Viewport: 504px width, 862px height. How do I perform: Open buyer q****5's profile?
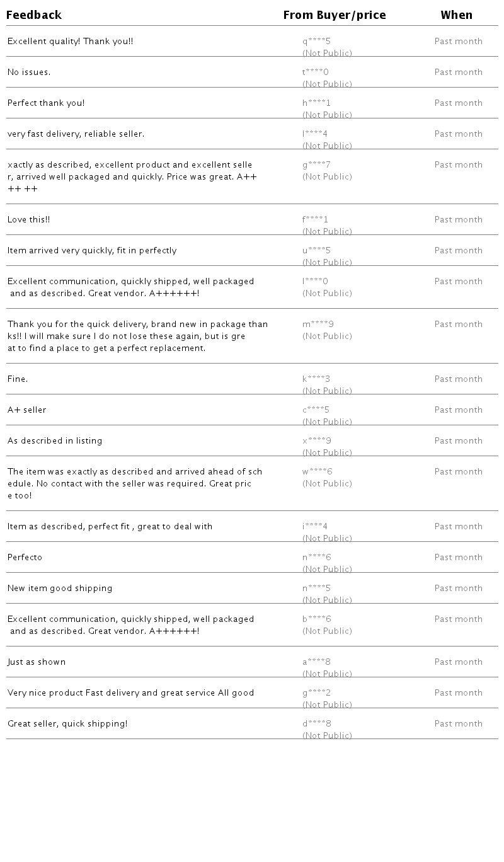(316, 42)
